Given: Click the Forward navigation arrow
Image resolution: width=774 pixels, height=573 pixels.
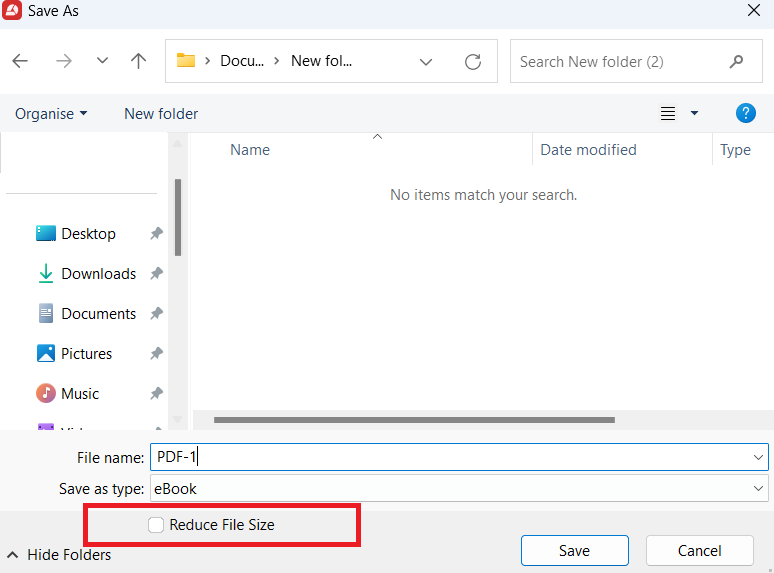Looking at the screenshot, I should click(x=64, y=61).
